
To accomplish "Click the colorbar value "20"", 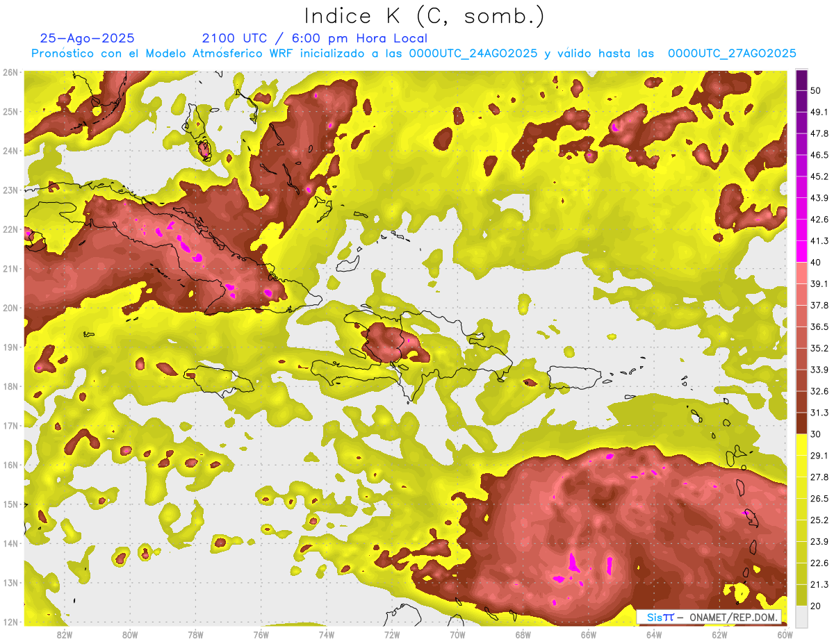I will pyautogui.click(x=816, y=606).
